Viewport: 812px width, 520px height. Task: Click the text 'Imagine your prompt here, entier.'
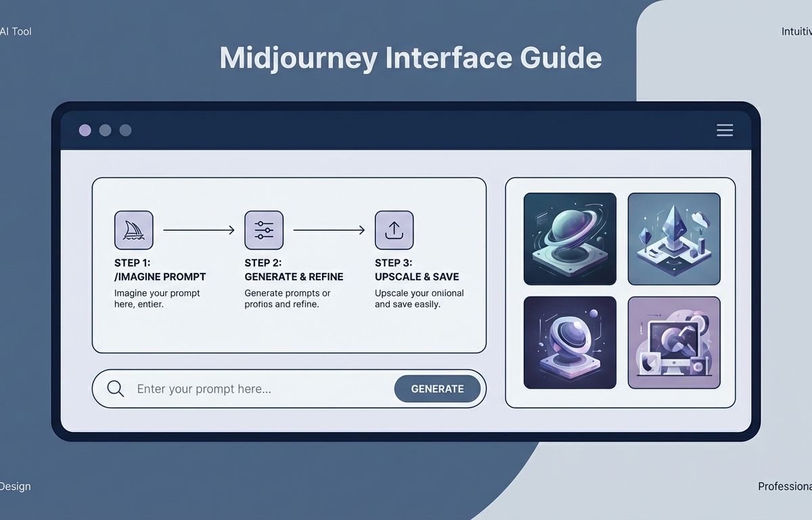[157, 299]
